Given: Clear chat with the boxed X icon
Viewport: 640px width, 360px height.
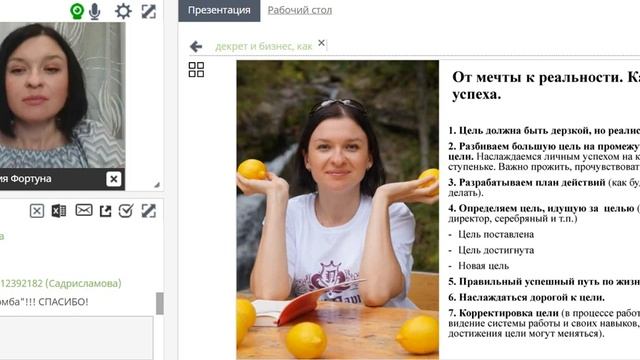Looking at the screenshot, I should 37,211.
